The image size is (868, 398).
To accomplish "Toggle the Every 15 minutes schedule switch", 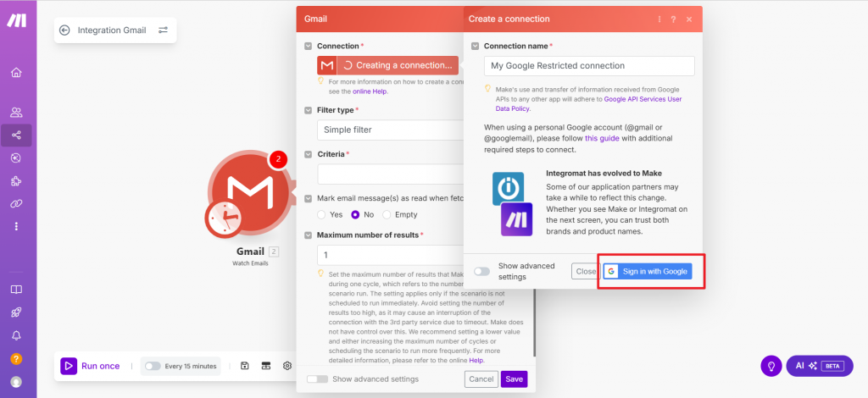I will (x=153, y=366).
